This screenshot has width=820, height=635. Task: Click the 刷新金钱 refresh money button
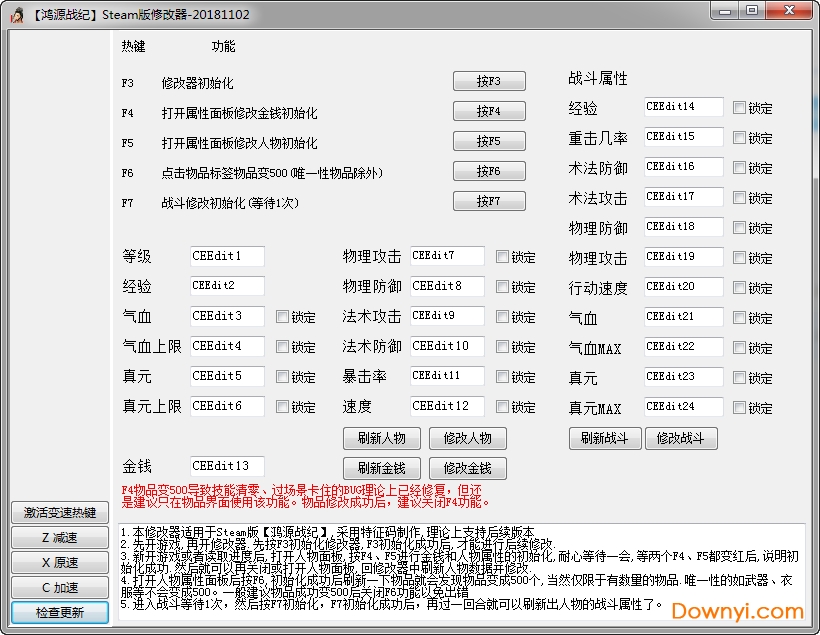(x=380, y=468)
